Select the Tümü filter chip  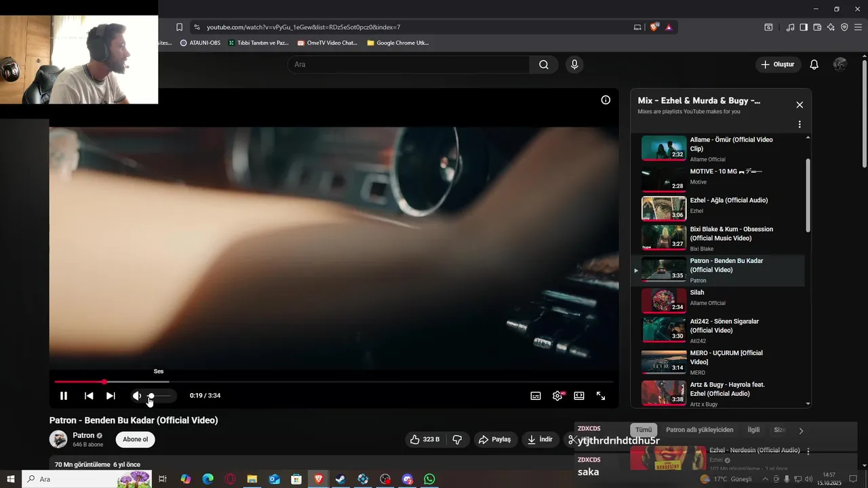tap(644, 430)
